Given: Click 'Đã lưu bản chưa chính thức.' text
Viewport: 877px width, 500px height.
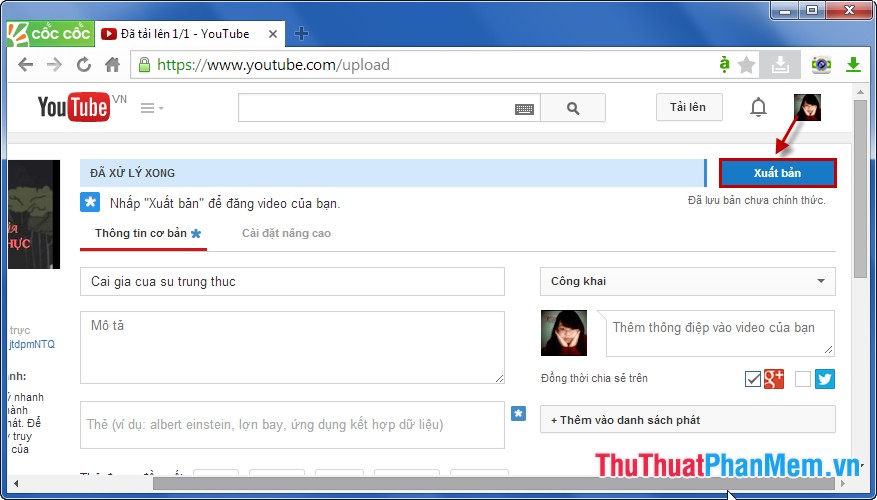Looking at the screenshot, I should pos(756,200).
